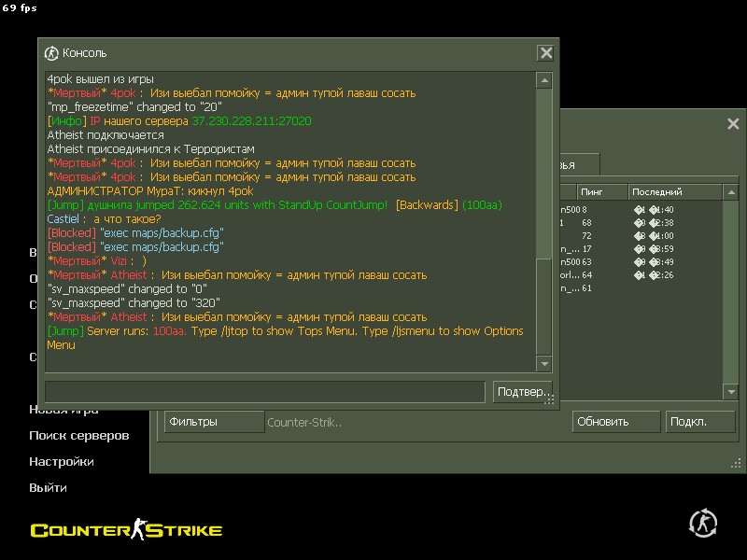Click the Counter-Strike logo at bottom left
The width and height of the screenshot is (747, 560).
127,529
